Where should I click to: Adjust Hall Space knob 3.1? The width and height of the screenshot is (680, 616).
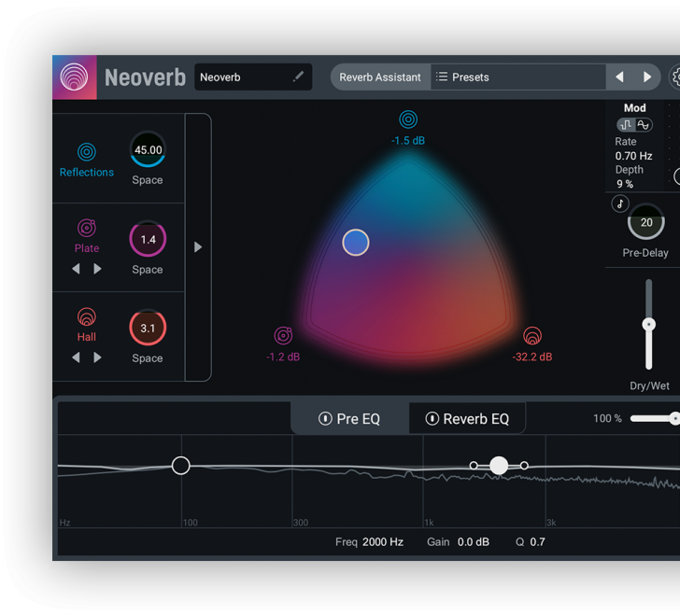click(x=148, y=328)
